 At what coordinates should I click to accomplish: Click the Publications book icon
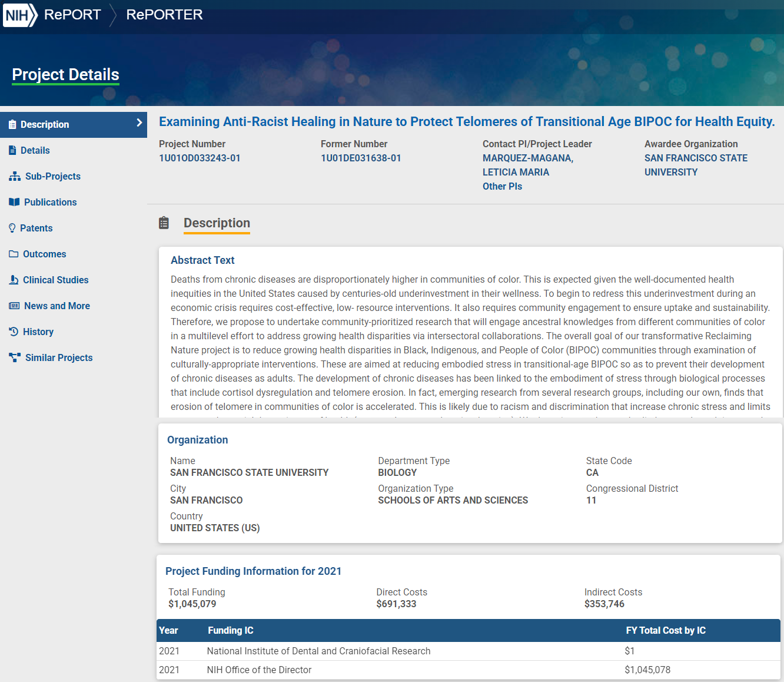point(14,202)
